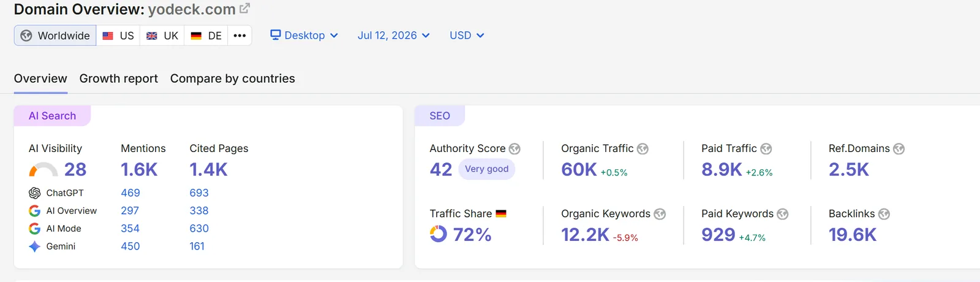Click Organic Keywords value 12.2K

585,235
